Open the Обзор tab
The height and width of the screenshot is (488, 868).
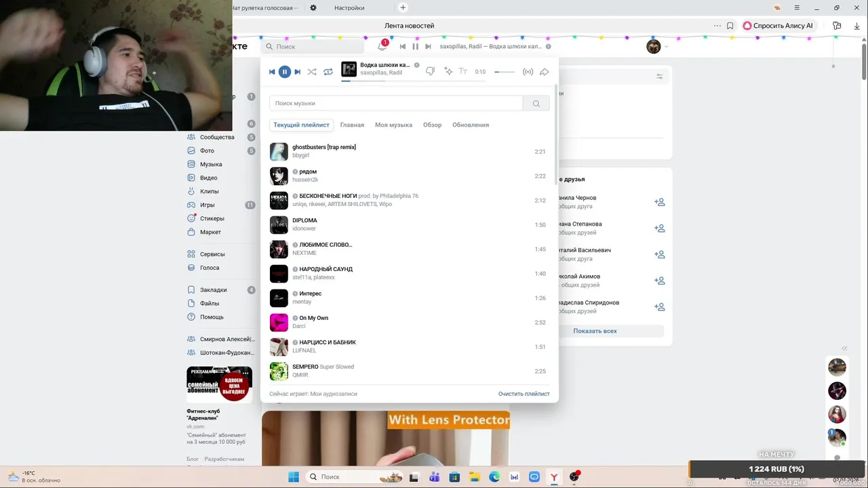tap(432, 125)
